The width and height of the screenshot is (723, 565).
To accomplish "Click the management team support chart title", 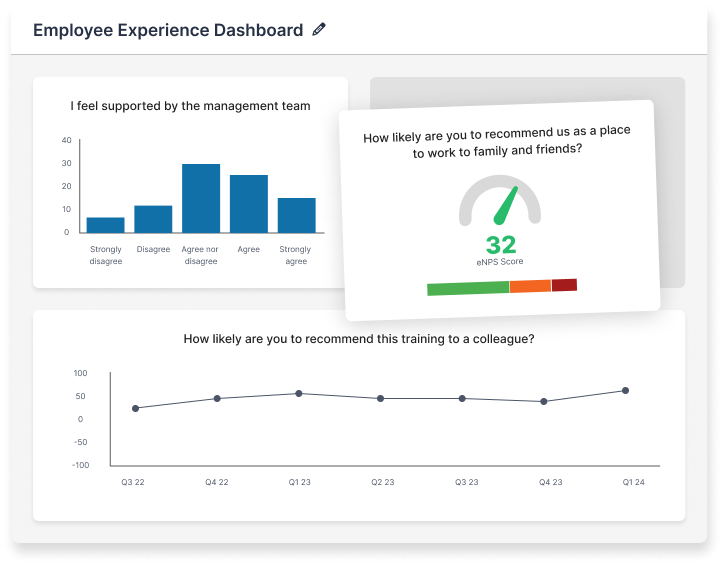I will click(x=190, y=106).
